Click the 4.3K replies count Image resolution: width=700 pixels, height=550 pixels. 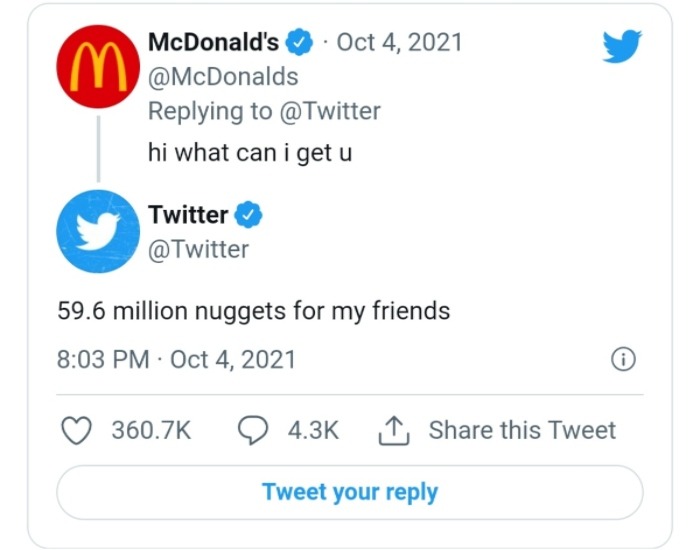point(313,430)
